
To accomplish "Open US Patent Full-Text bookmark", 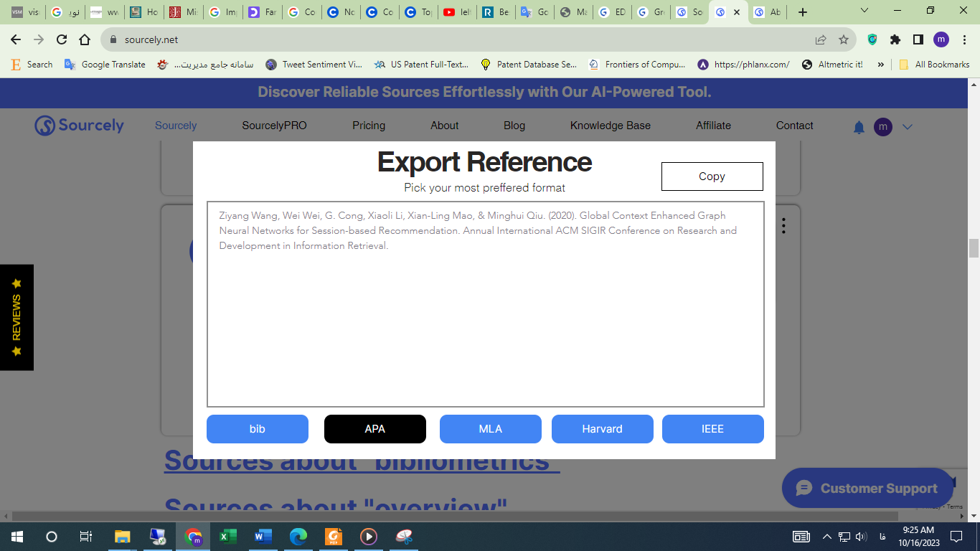I will tap(421, 65).
